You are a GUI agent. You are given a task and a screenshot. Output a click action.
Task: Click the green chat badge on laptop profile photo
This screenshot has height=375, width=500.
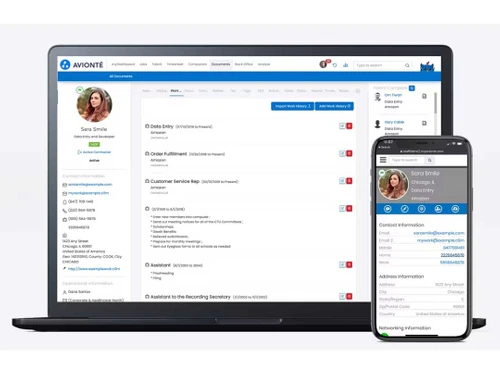(79, 90)
